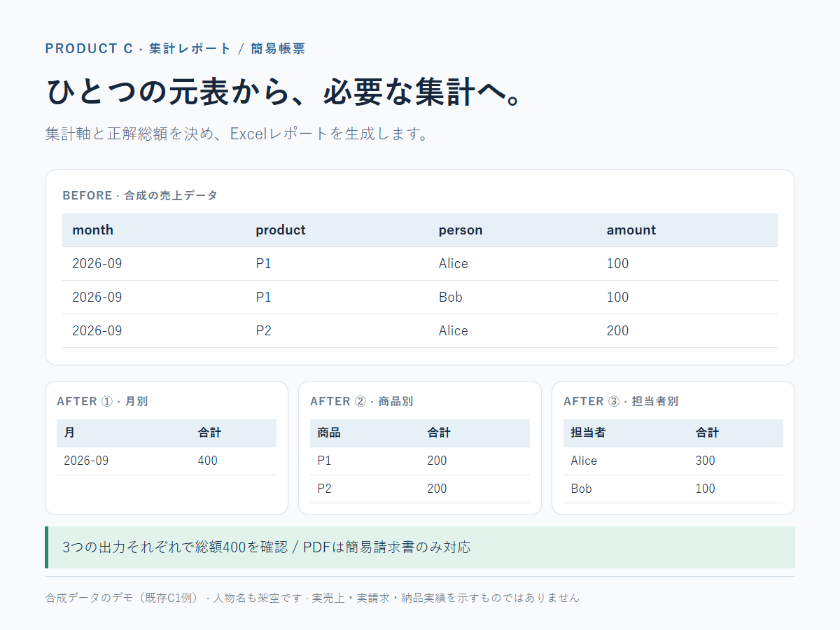The width and height of the screenshot is (840, 630).
Task: Click the headline 'ひとつの元表から、必要な集計へ。'
Action: click(x=285, y=92)
